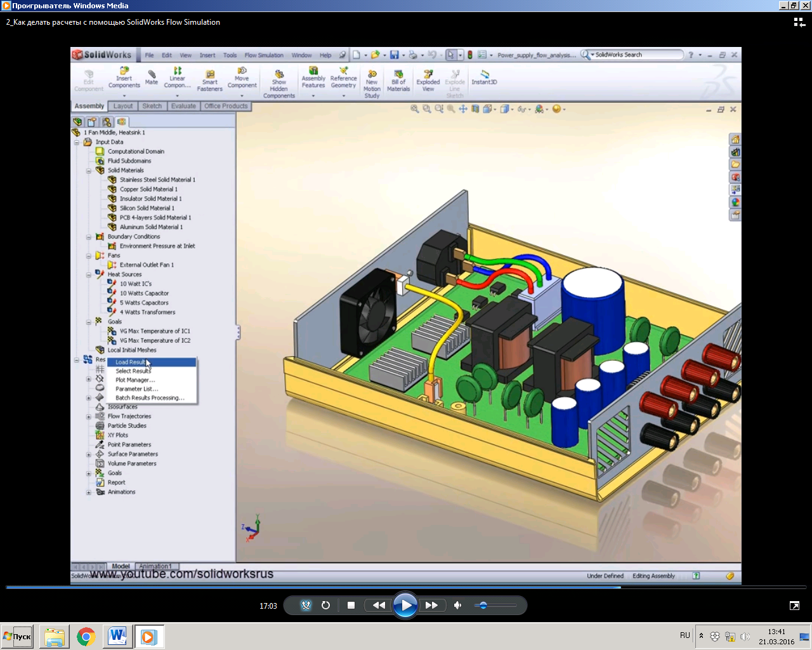This screenshot has height=650, width=812.
Task: Click the Stop button in the player
Action: (x=351, y=606)
